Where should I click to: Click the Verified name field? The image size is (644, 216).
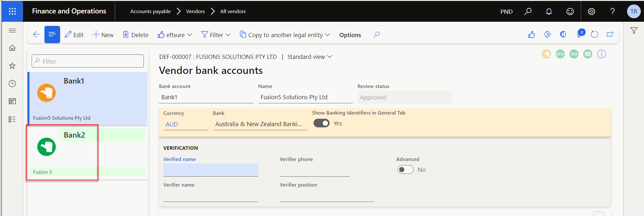(211, 170)
